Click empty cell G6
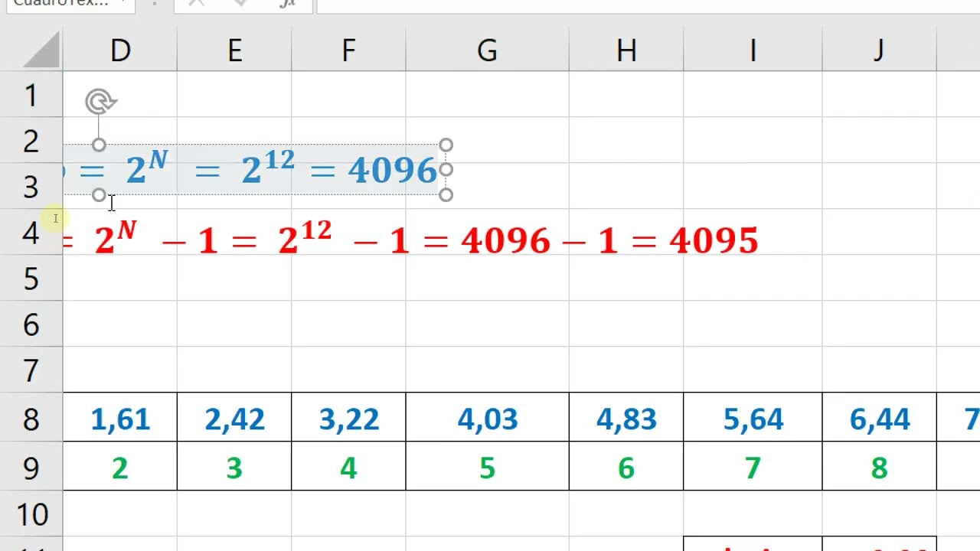This screenshot has height=551, width=980. [487, 324]
